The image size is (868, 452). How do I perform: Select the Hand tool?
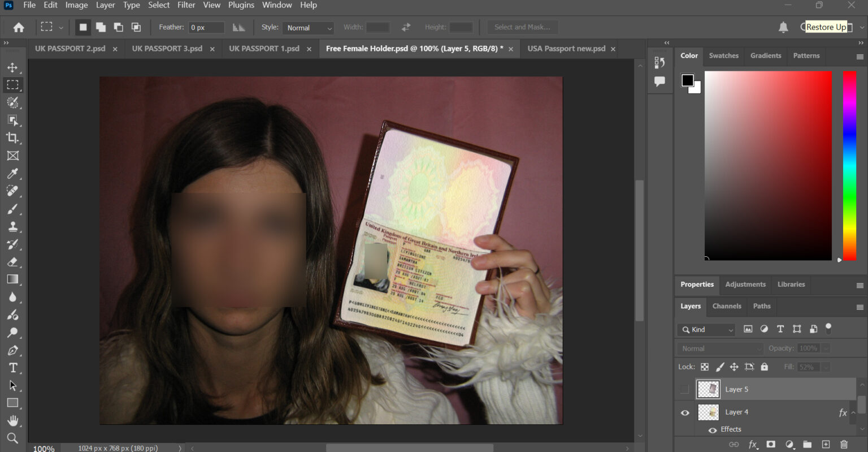point(12,421)
